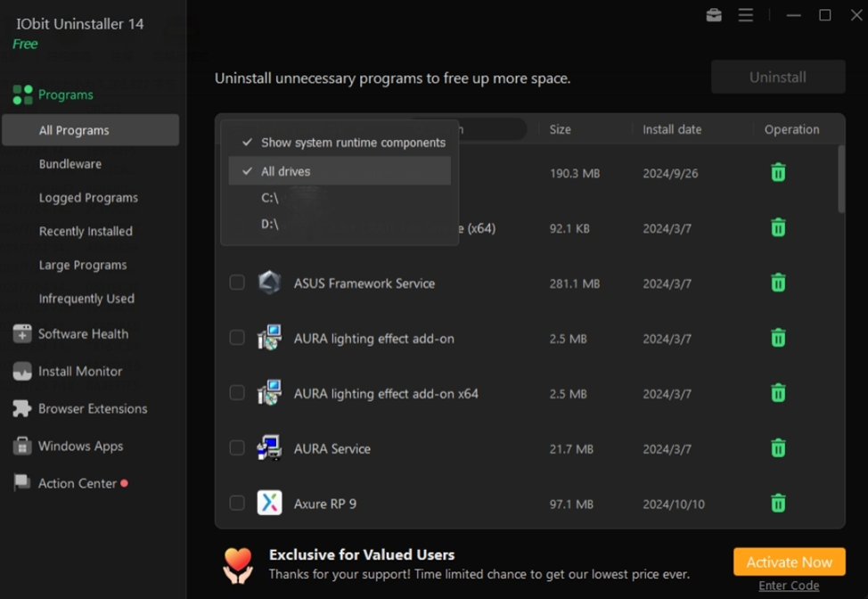
Task: Click the program list vertical scrollbar
Action: pos(841,179)
